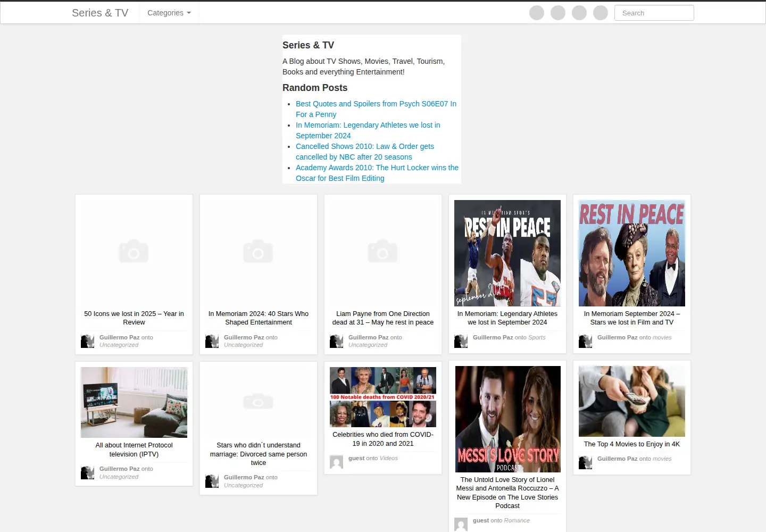
Task: Click author avatar on 'Top 4 Movies to Enjoy in 4K' card
Action: pos(585,462)
